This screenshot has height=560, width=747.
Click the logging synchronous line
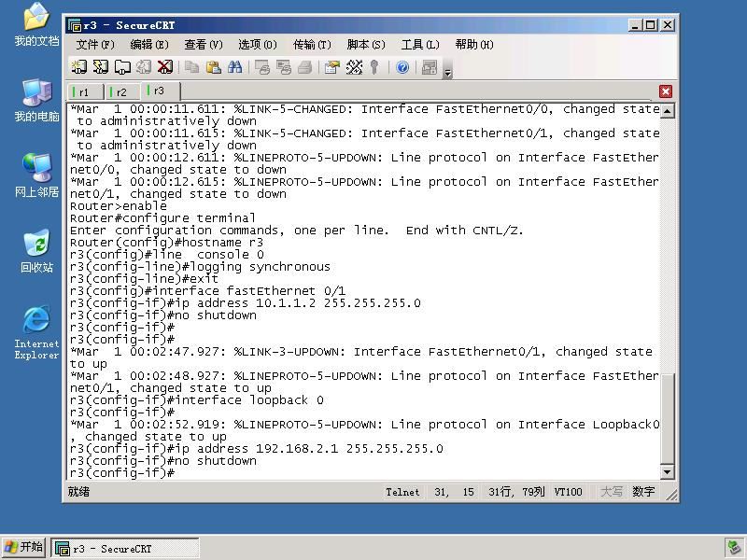pos(200,267)
